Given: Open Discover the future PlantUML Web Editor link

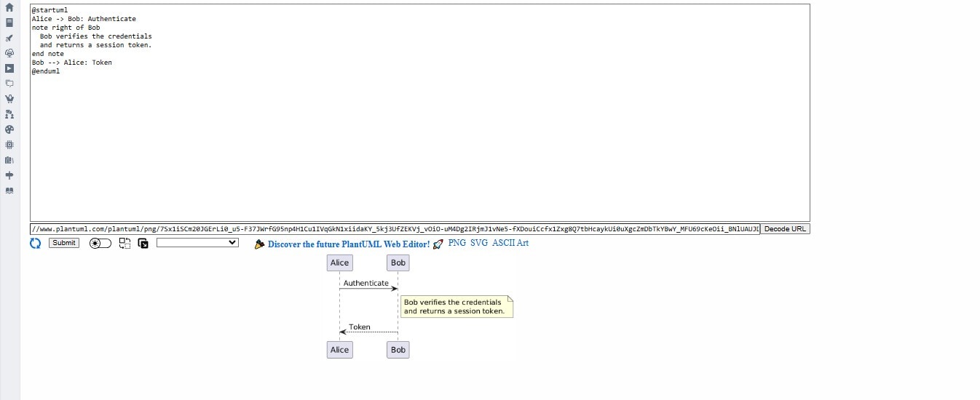Looking at the screenshot, I should [x=349, y=244].
